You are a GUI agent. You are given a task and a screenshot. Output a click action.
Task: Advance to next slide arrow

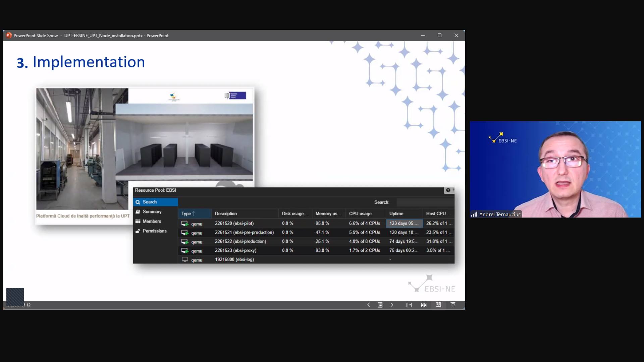391,305
